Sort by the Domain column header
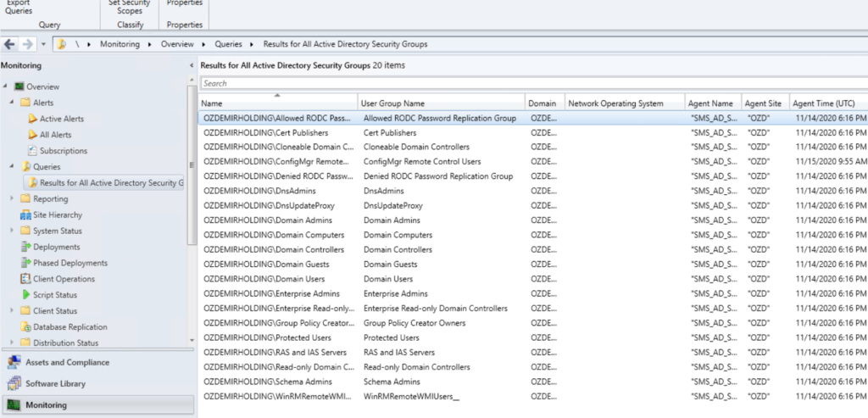 (x=545, y=103)
